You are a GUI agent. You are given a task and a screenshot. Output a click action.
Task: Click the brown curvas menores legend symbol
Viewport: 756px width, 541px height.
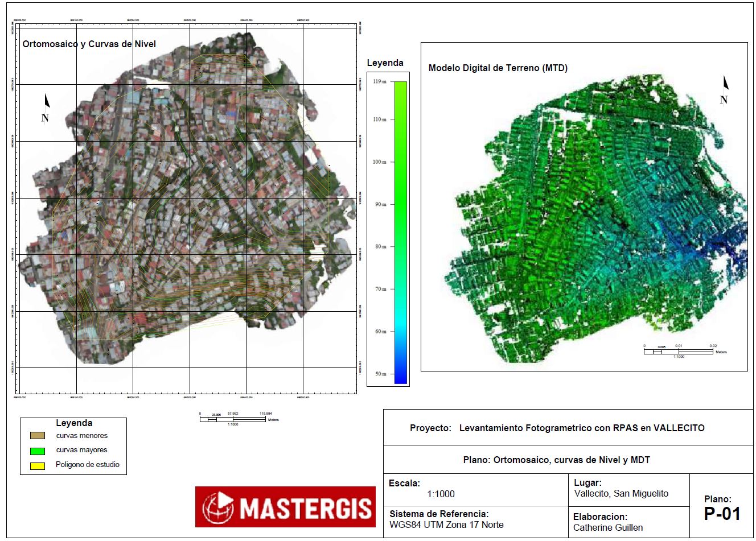38,436
